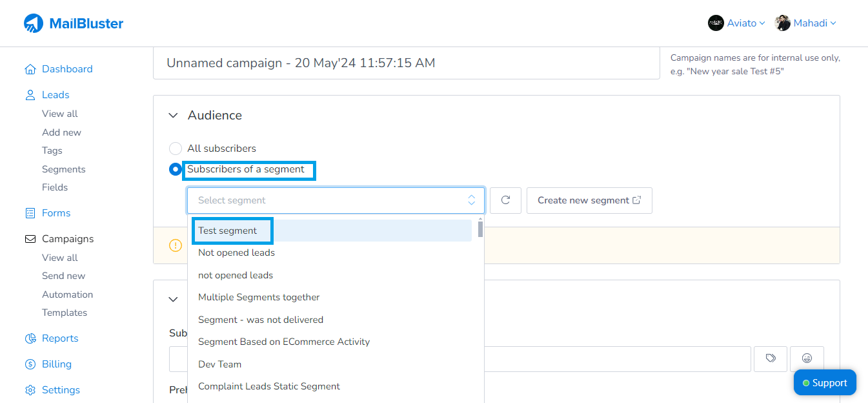Choose the Subscribers of a segment option
This screenshot has height=403, width=868.
pos(175,169)
